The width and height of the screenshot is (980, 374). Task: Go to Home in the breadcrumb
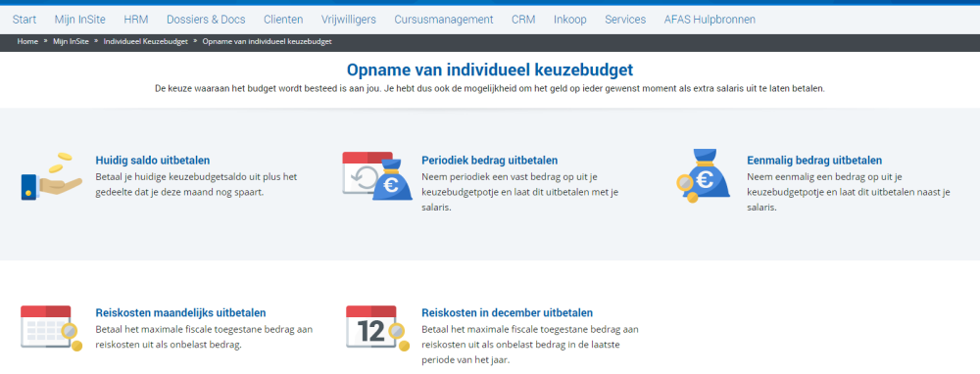click(27, 41)
